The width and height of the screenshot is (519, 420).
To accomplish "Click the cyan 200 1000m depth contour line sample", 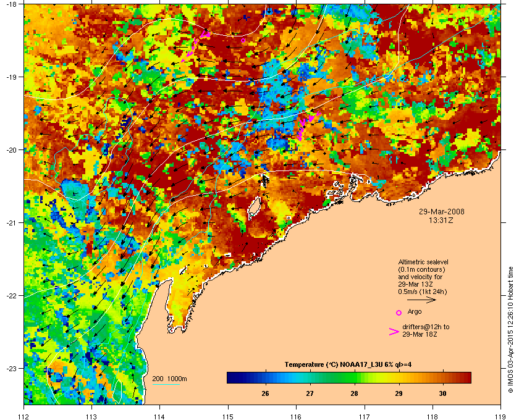I will click(166, 385).
